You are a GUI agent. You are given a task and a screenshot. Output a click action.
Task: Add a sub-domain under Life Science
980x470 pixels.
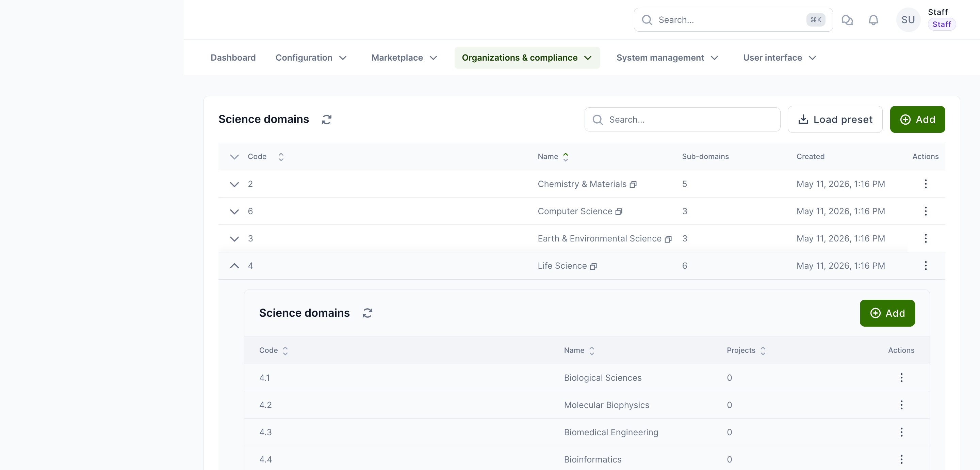pos(887,313)
